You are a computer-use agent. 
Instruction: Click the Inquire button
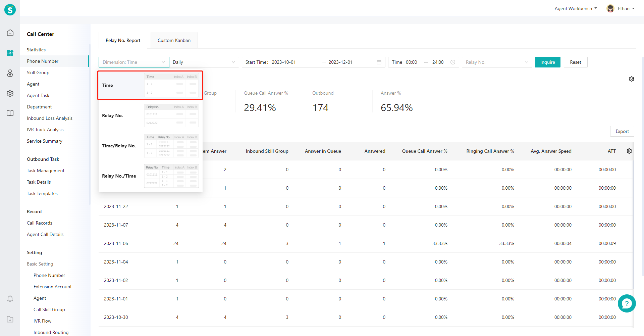(547, 62)
